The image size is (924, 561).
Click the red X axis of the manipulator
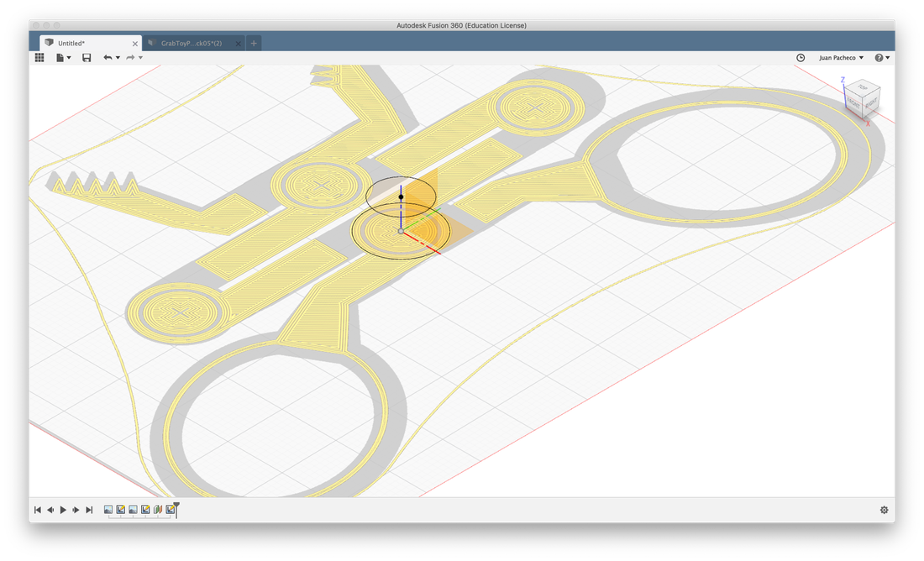click(422, 244)
